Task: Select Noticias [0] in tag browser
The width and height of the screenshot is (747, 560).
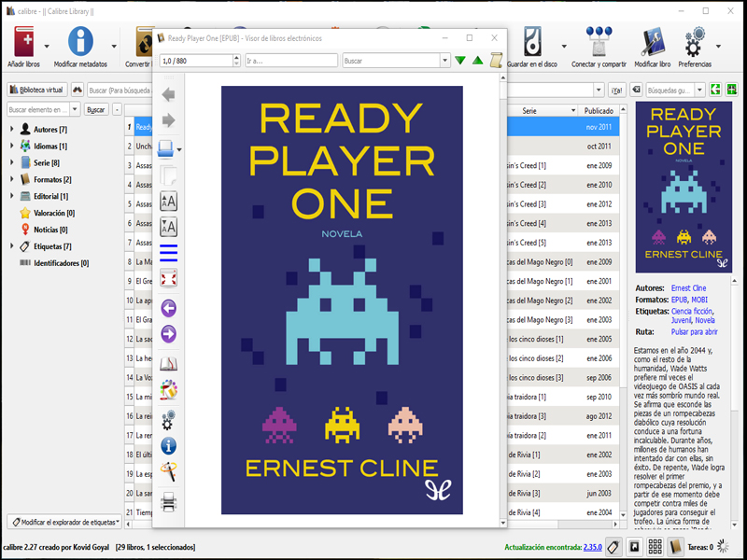Action: point(50,230)
